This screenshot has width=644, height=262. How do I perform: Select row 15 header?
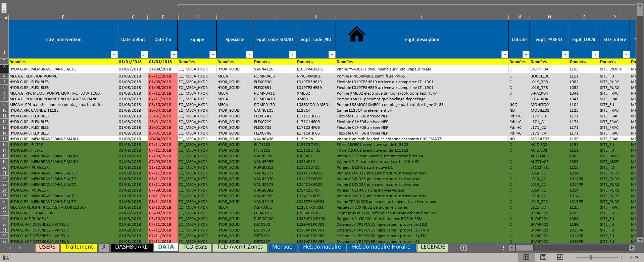pos(4,139)
